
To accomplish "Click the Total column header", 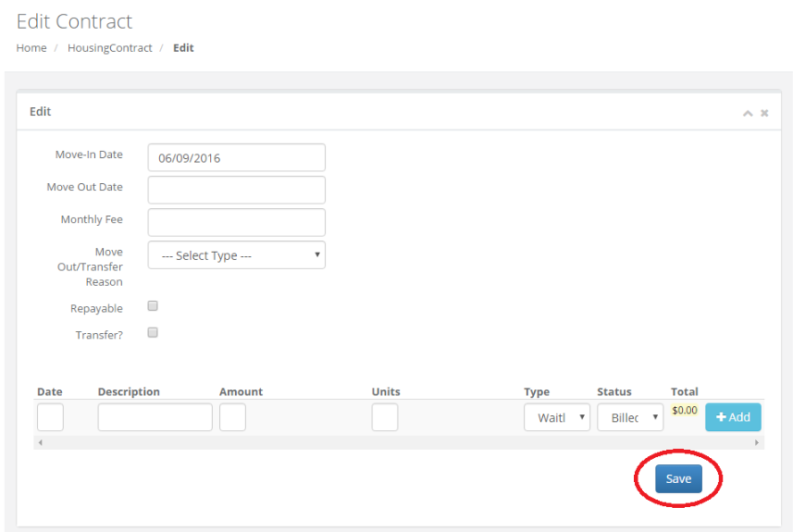I will click(685, 392).
